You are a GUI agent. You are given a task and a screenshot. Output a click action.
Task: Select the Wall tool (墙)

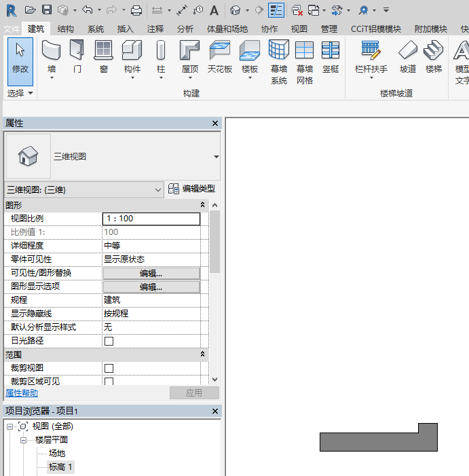(x=52, y=56)
